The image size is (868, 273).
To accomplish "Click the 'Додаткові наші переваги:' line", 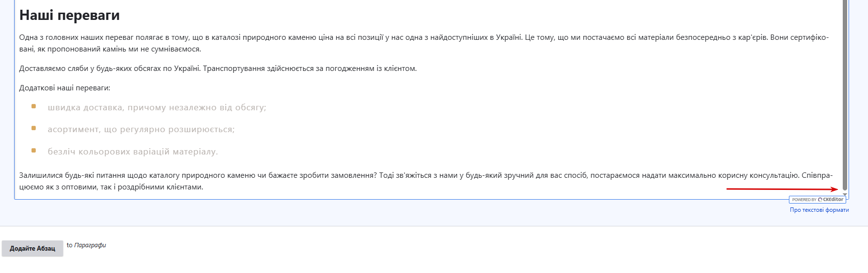I will [65, 88].
